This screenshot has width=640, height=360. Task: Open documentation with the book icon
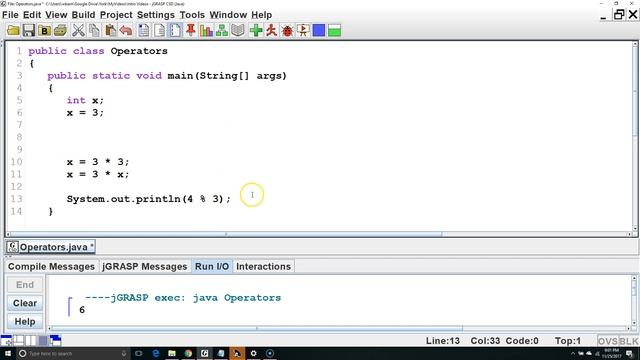pyautogui.click(x=238, y=31)
